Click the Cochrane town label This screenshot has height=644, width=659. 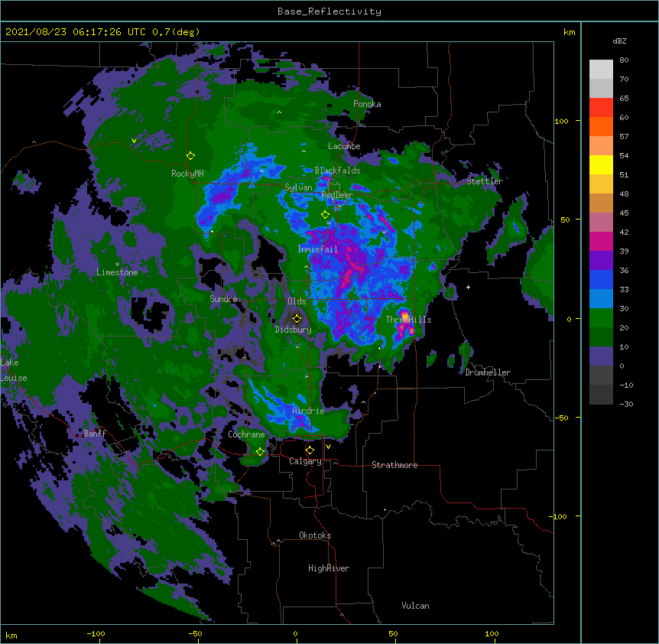246,434
